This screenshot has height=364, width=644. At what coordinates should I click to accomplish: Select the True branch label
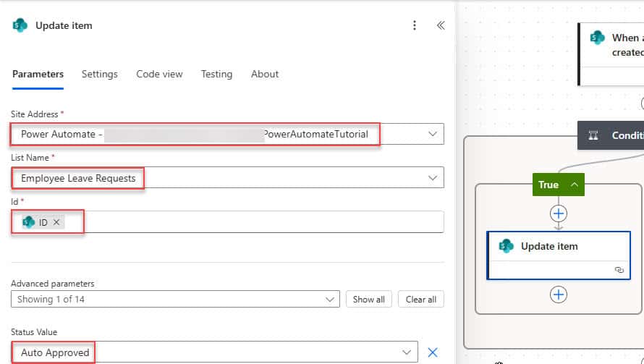click(548, 185)
